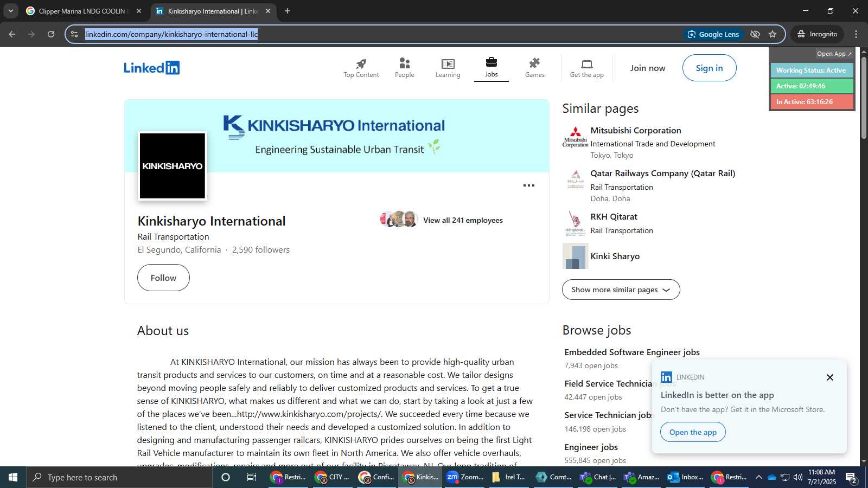Open a new browser tab
This screenshot has width=868, height=488.
click(x=288, y=11)
